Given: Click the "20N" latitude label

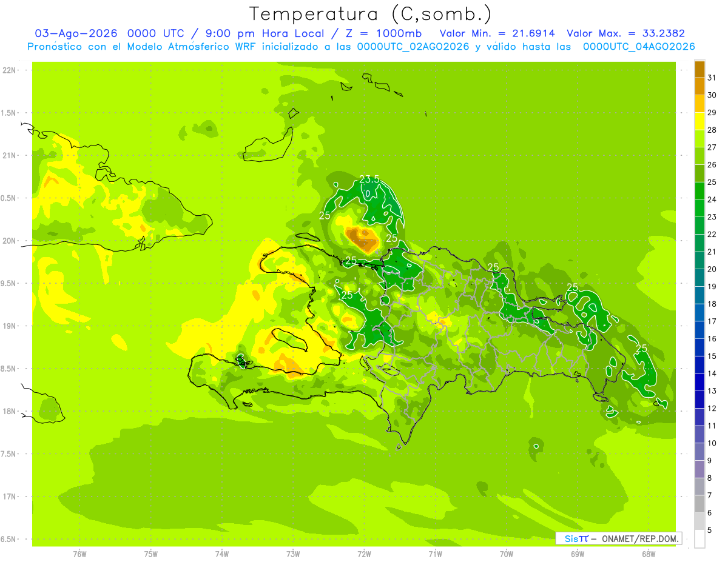Looking at the screenshot, I should [x=8, y=241].
